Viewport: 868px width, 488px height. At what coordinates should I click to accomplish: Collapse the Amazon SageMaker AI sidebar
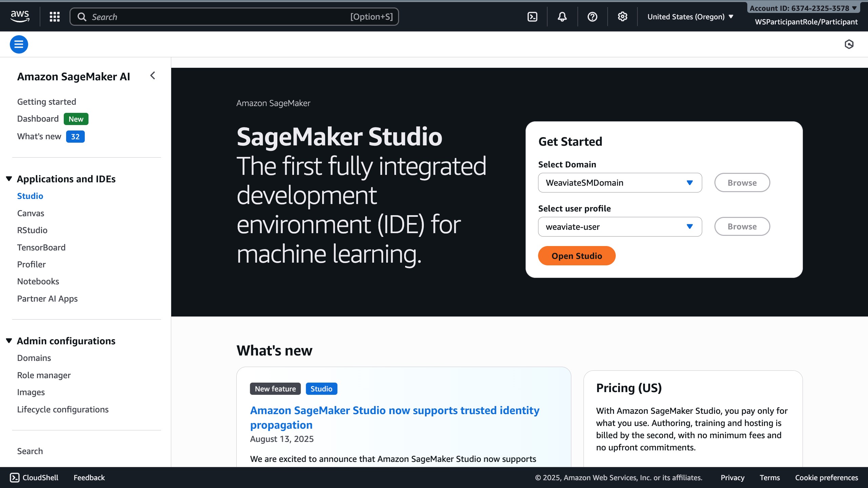(153, 76)
